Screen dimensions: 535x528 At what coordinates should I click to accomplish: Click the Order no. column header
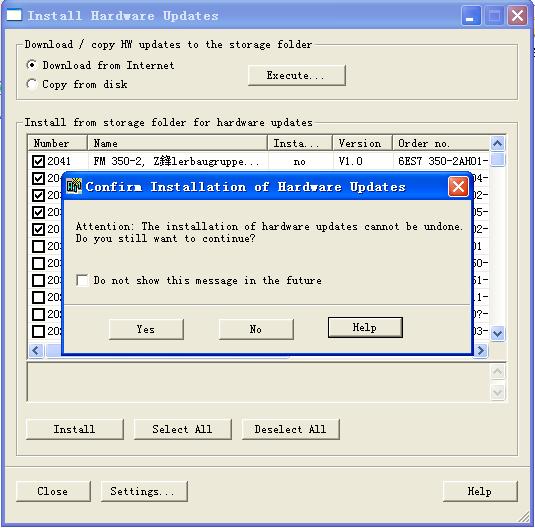[x=441, y=143]
